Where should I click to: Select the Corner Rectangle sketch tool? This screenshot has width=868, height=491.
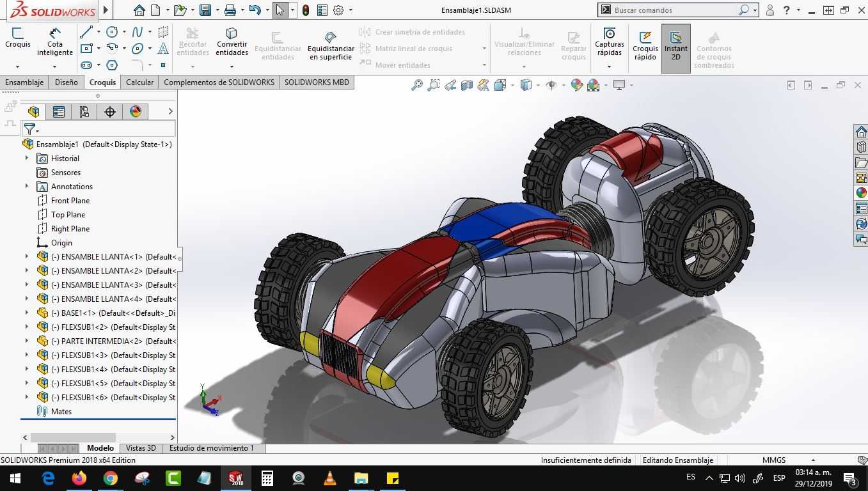point(86,48)
